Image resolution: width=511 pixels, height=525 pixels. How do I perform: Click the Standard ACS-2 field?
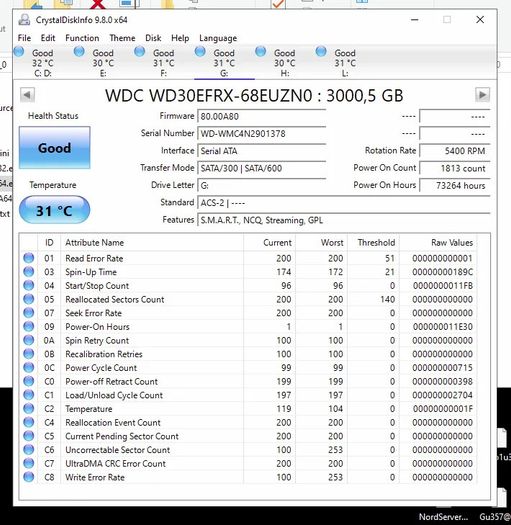point(344,203)
